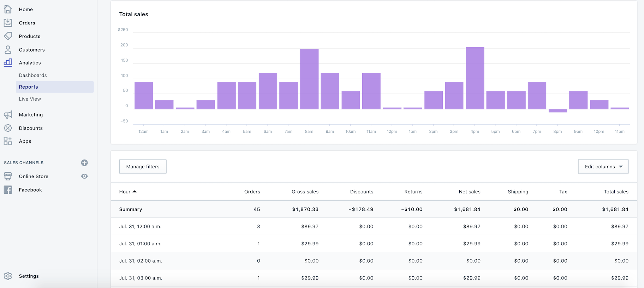Viewport: 644px width, 288px height.
Task: Click the Manage filters button
Action: 143,167
